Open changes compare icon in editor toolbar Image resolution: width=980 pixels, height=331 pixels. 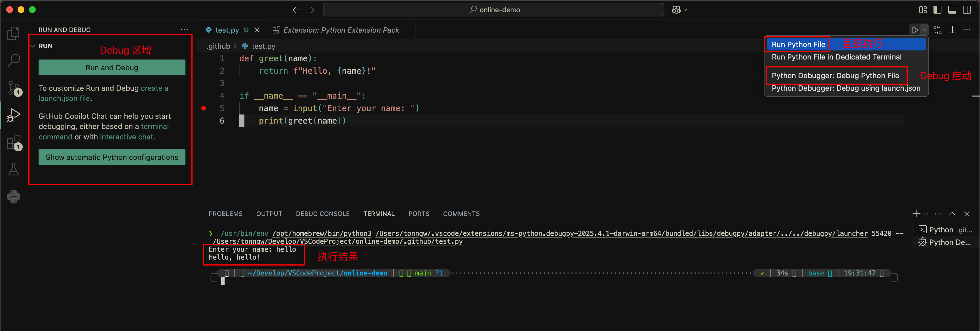pyautogui.click(x=937, y=30)
